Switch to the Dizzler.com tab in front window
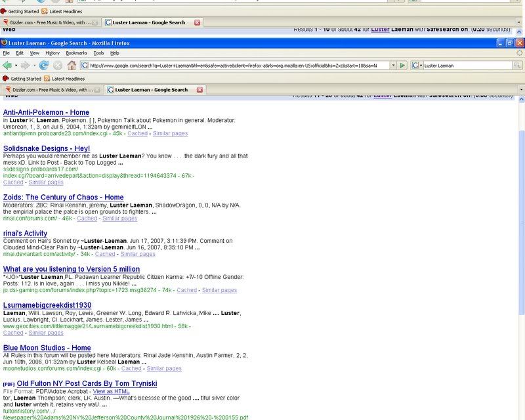The height and width of the screenshot is (420, 525). [52, 90]
